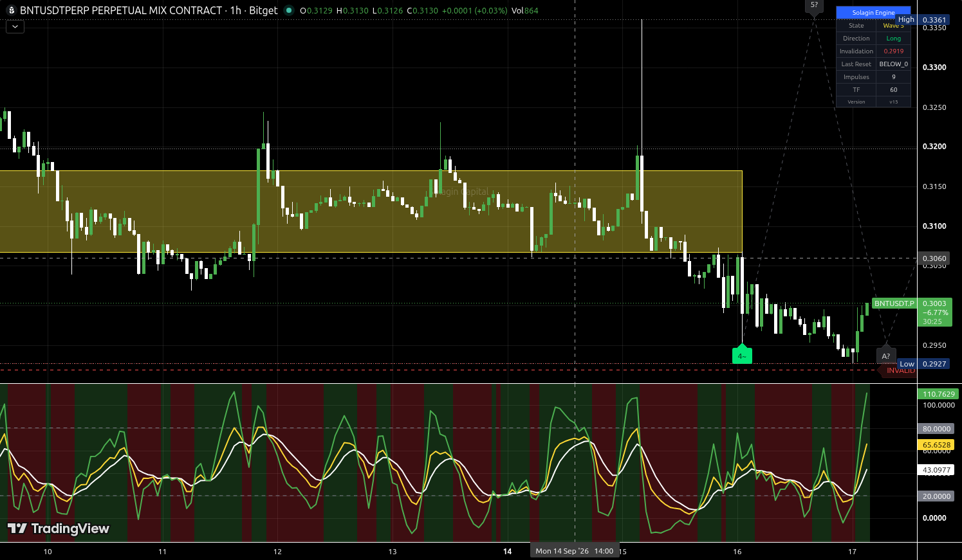962x560 pixels.
Task: Click the Impulses row label in table
Action: pyautogui.click(x=856, y=77)
